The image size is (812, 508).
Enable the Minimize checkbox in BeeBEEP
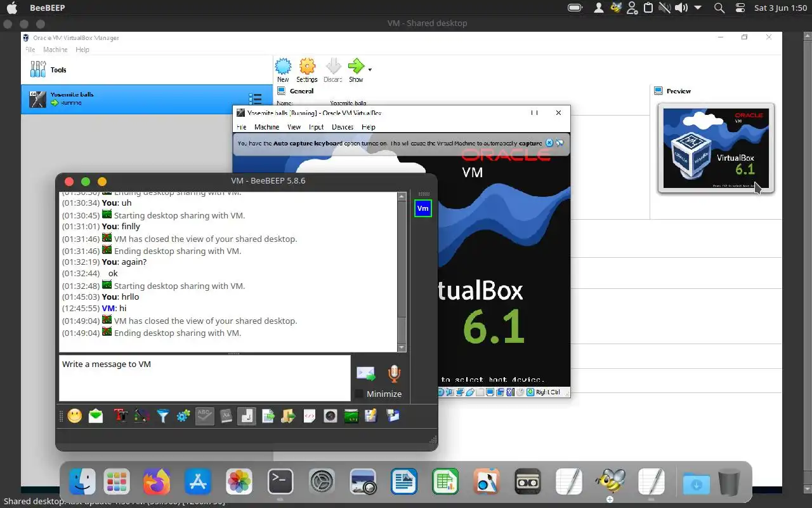359,394
